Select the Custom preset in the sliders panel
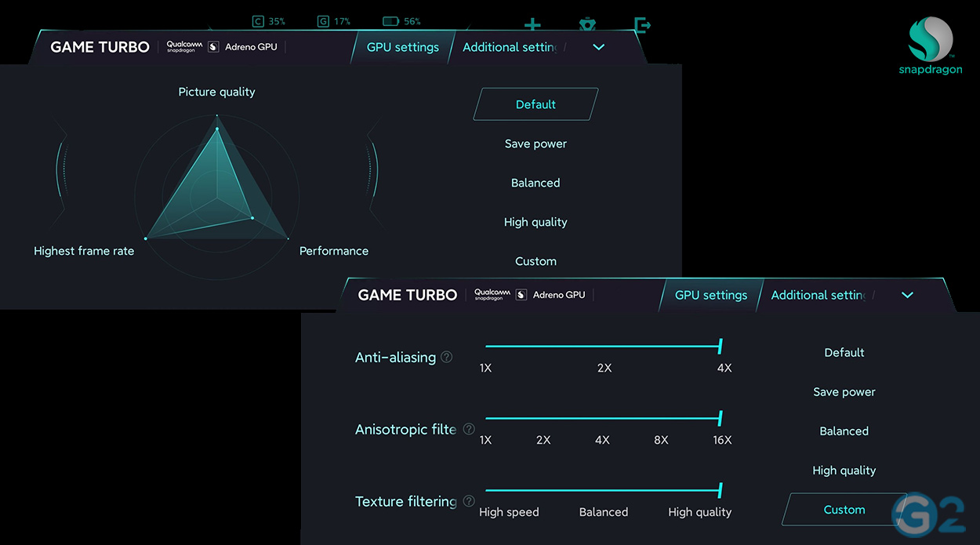This screenshot has height=545, width=980. click(844, 510)
